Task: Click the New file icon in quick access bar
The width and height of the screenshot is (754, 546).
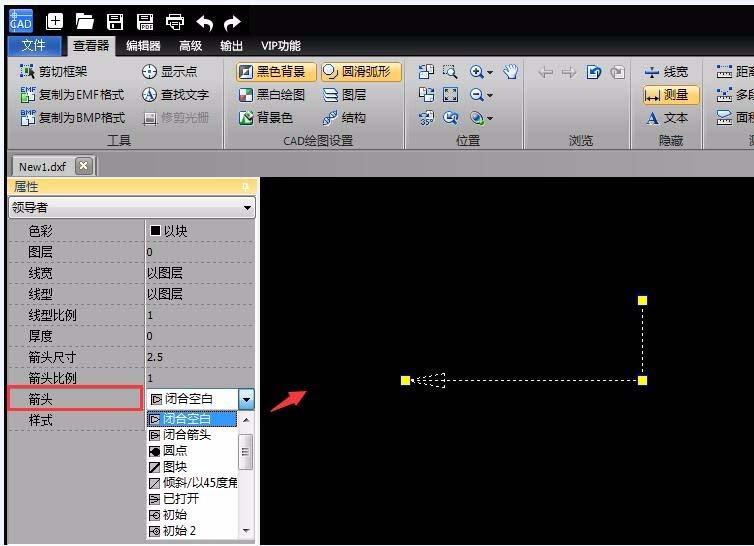Action: 54,21
